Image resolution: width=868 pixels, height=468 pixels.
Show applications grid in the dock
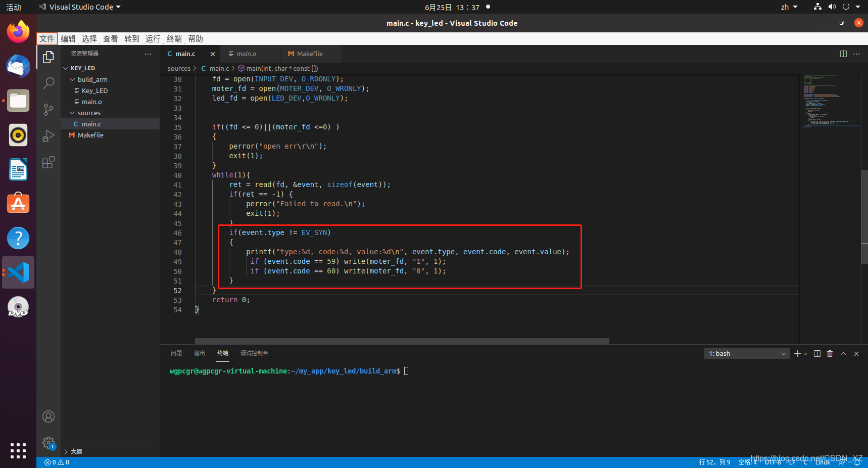pos(18,450)
